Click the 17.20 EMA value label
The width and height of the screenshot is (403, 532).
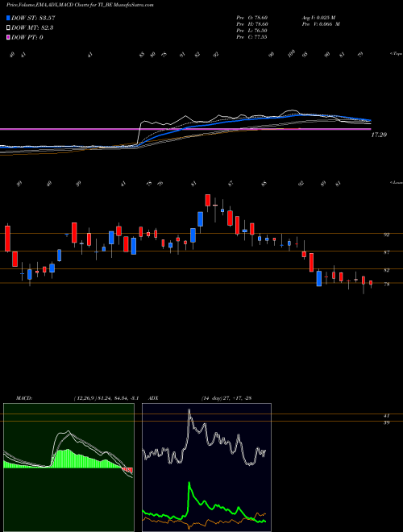coord(380,135)
